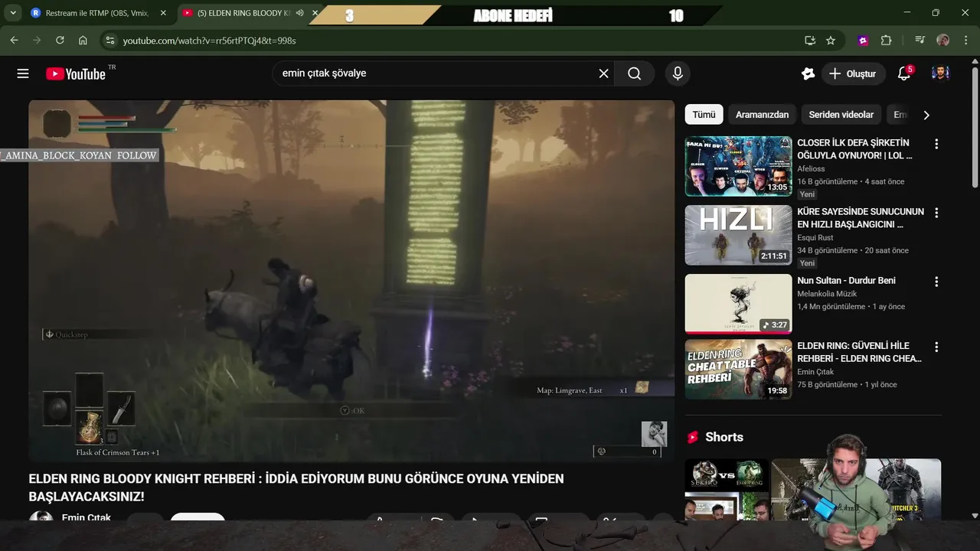
Task: Select the Seriden videolar filter chip
Action: (841, 115)
